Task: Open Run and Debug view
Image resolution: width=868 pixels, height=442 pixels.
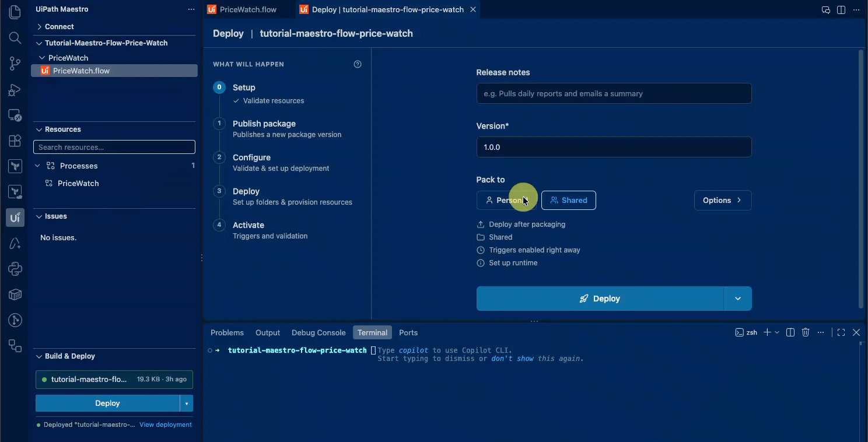Action: [x=15, y=89]
